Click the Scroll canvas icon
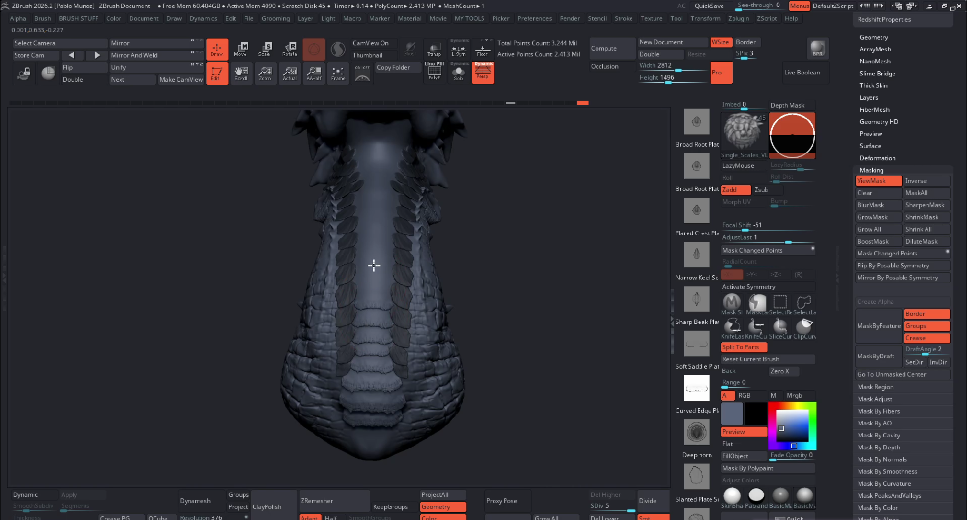Image resolution: width=967 pixels, height=520 pixels. 241,73
